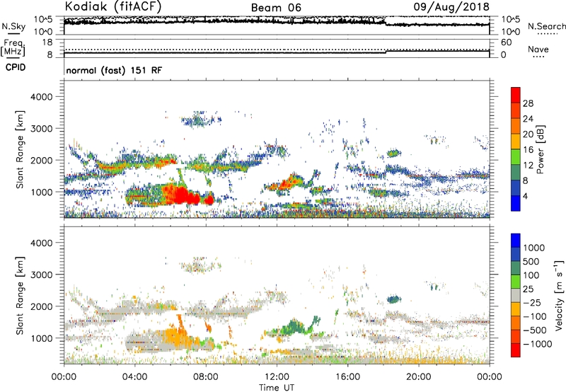Image resolution: width=566 pixels, height=392 pixels.
Task: Click the Velocity panel 'Slant Range [km]' label
Action: click(20, 295)
